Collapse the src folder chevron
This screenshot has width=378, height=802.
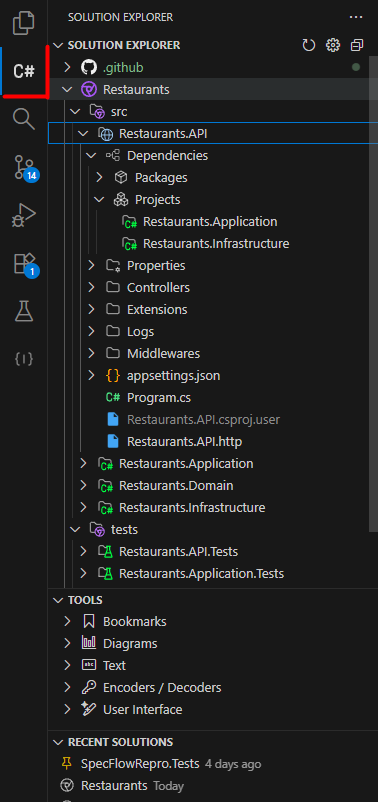click(x=75, y=112)
